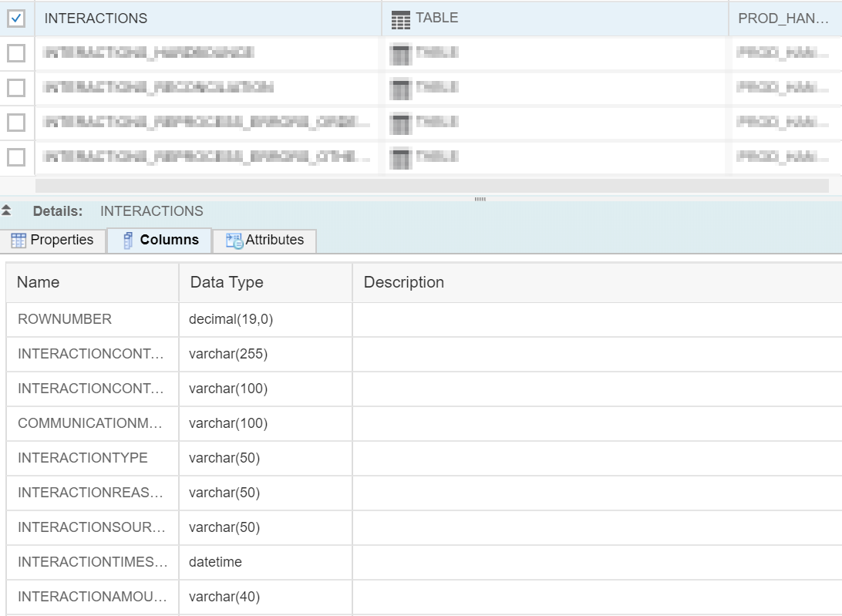Click the table icon in the INTERACTIONS row
The width and height of the screenshot is (842, 616).
tap(400, 20)
